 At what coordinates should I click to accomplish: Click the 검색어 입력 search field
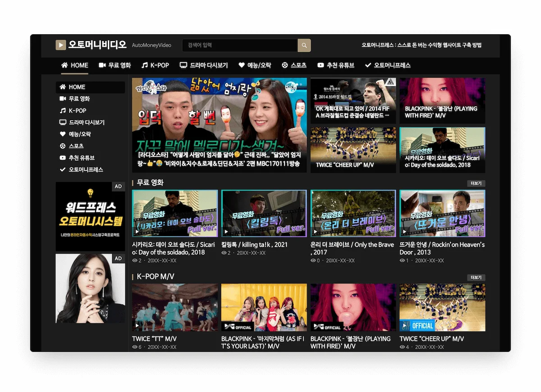240,46
